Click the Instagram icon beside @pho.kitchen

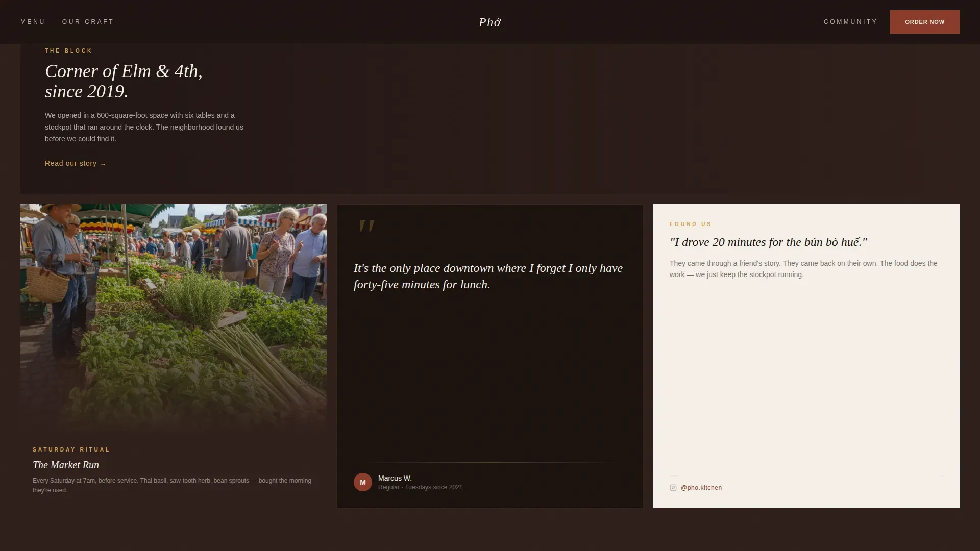673,488
